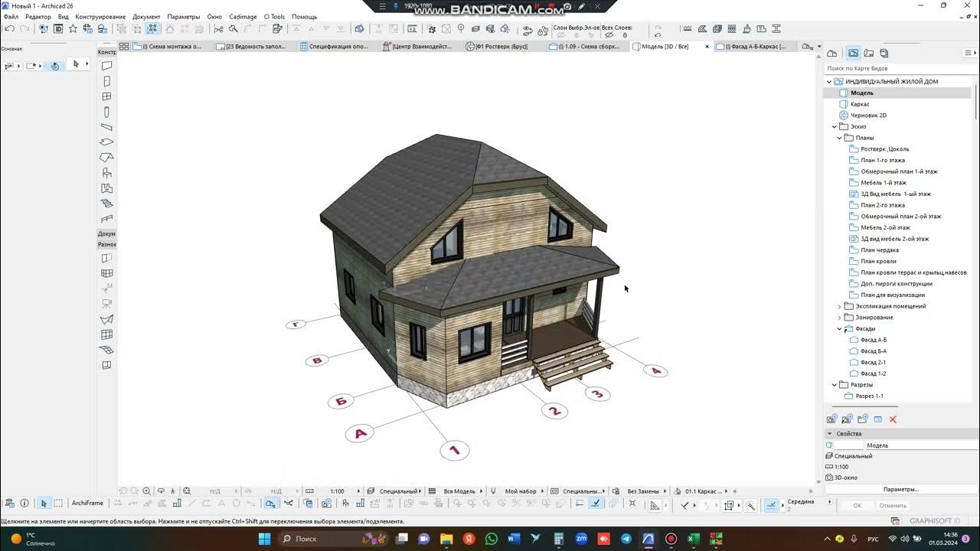Collapse the Фасады folder
The width and height of the screenshot is (980, 551).
[840, 329]
